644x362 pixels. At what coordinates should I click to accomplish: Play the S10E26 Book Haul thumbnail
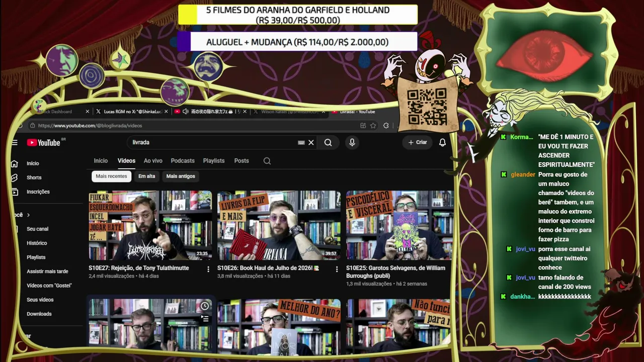click(x=279, y=225)
